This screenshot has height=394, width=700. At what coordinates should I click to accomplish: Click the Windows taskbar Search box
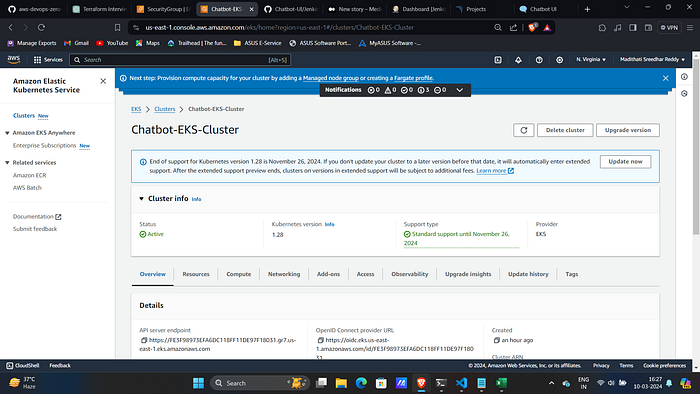259,383
